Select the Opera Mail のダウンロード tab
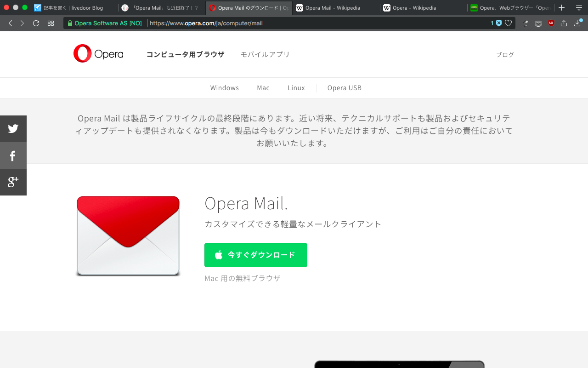Screen dimensions: 588x368 coord(248,8)
